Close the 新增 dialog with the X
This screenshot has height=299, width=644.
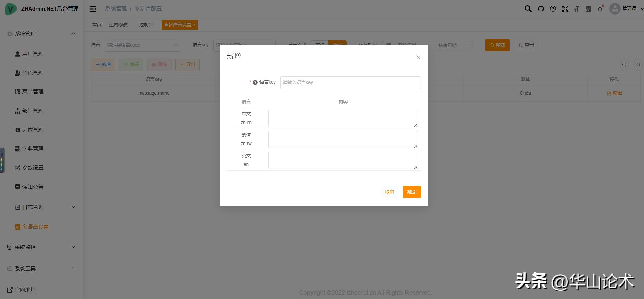point(418,57)
